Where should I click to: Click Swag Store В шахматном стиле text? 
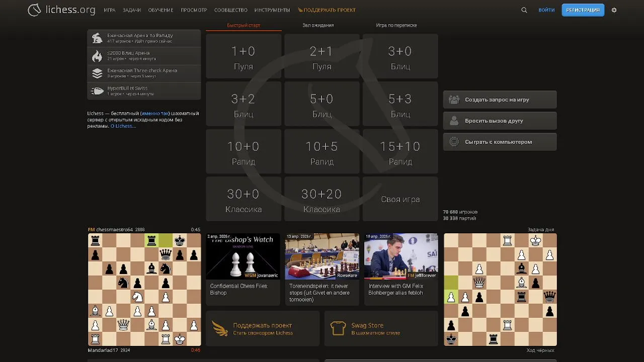click(375, 329)
